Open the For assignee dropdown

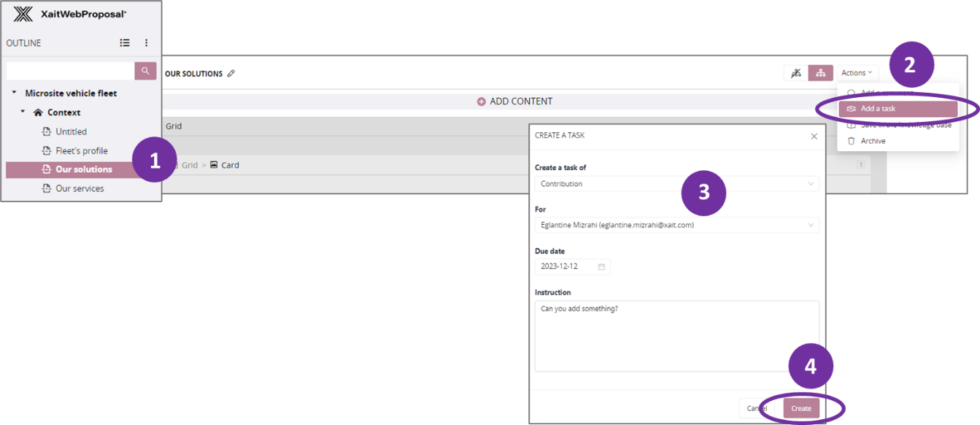tap(676, 225)
